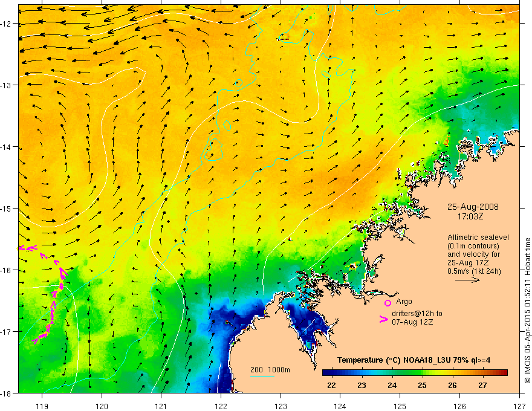
Task: Click the -17 latitude axis label
Action: tap(6, 331)
